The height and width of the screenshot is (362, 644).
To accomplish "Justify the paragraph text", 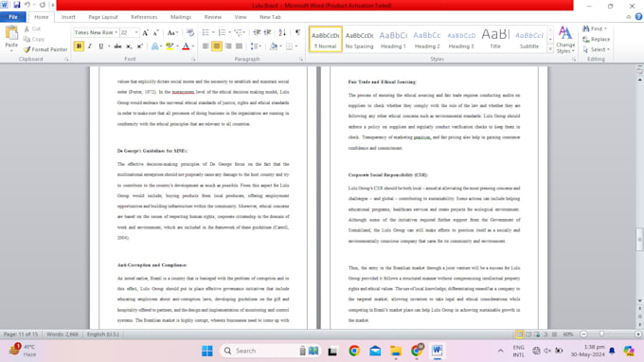I will point(239,46).
